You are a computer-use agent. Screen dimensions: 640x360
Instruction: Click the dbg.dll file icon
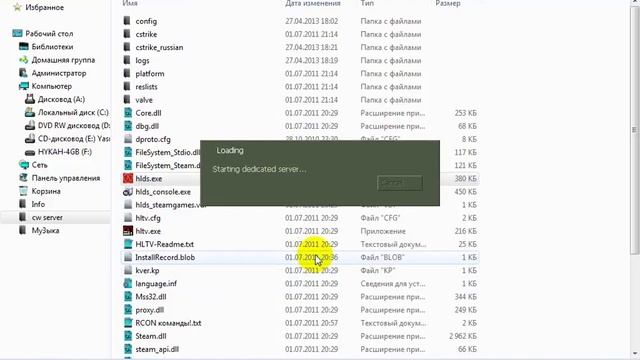[x=128, y=126]
